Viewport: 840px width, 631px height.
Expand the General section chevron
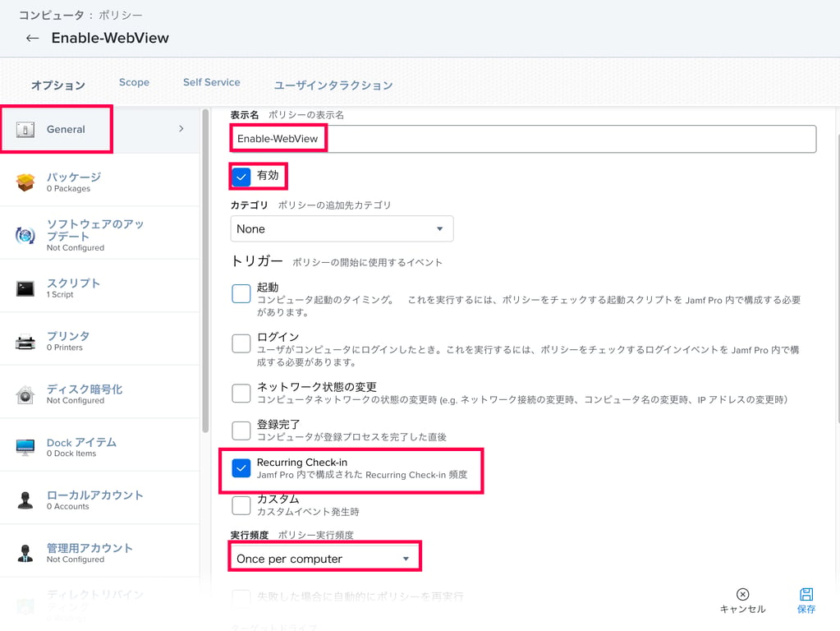point(181,129)
